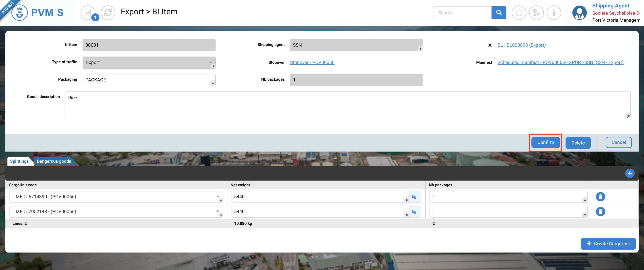644x270 pixels.
Task: Open the document notifications icon
Action: point(88,12)
